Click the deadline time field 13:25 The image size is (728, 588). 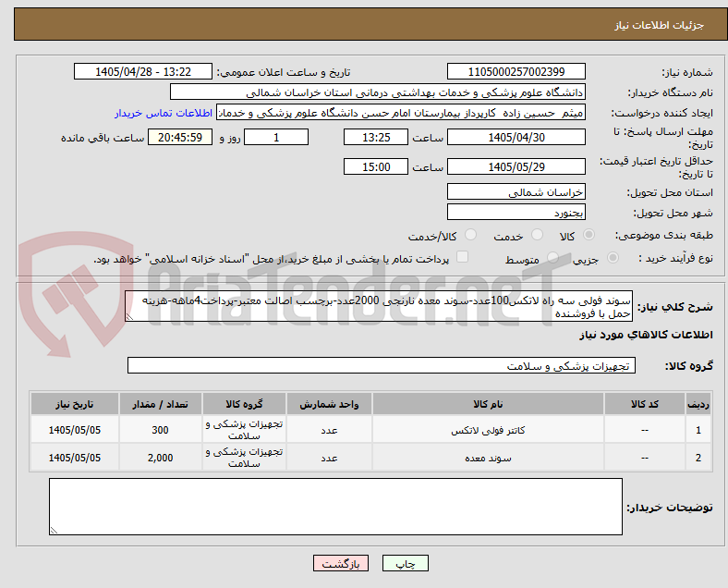376,137
